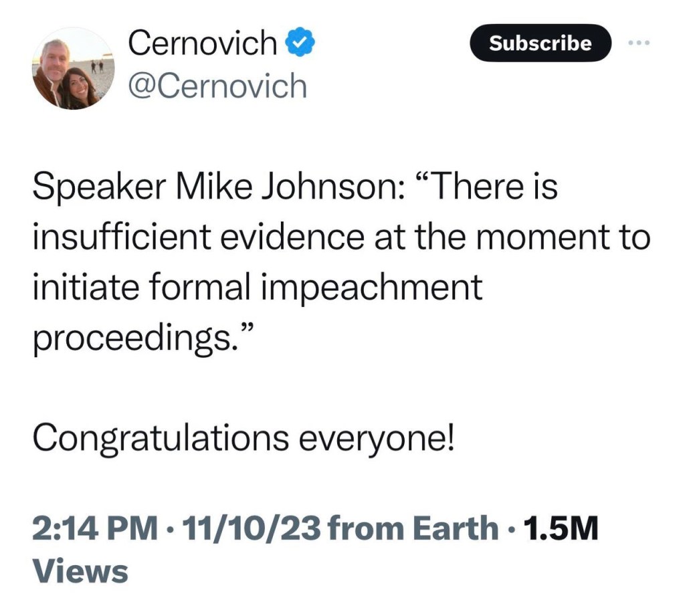
Task: Click the "Views" label below the timestamp
Action: [x=80, y=571]
